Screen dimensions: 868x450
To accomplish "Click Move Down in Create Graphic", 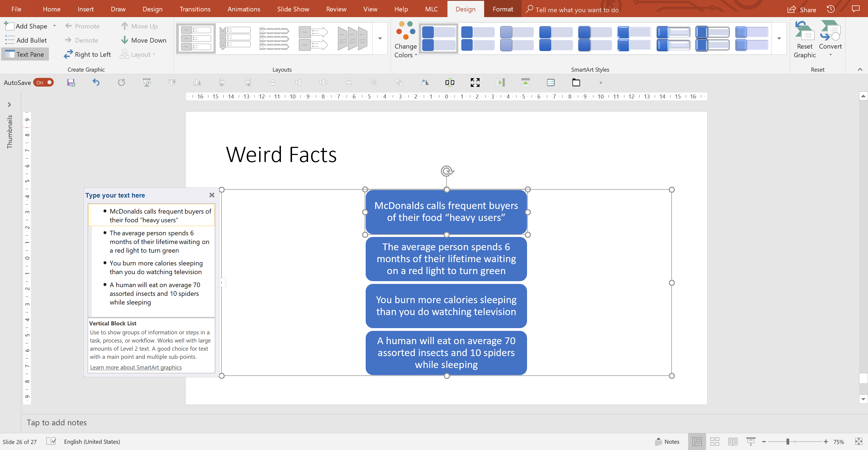I will click(143, 40).
